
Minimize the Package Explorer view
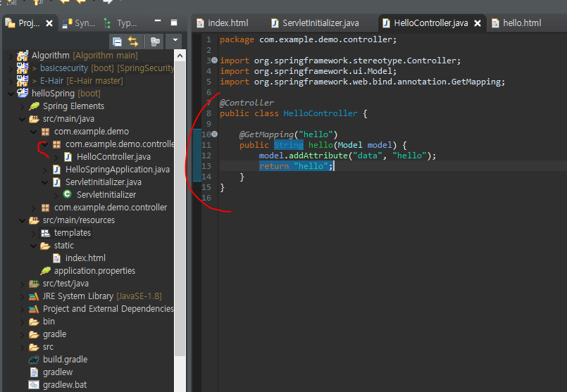click(158, 21)
